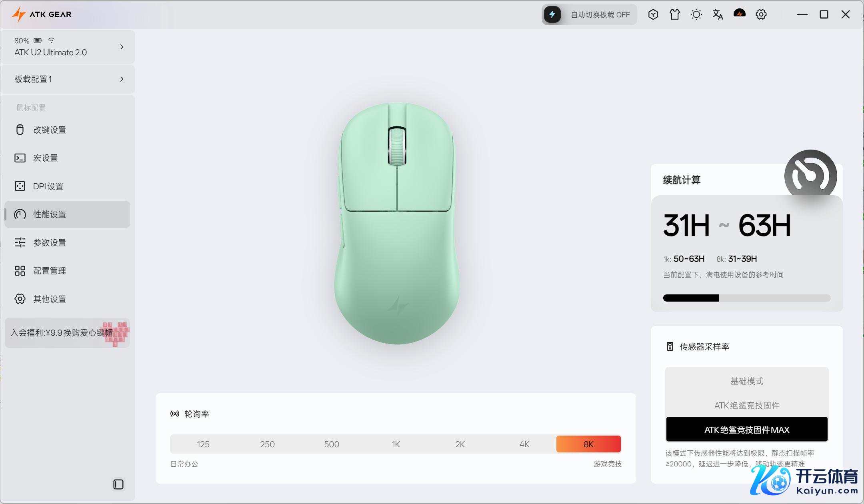This screenshot has height=504, width=864.
Task: Open the DPI设置 menu item
Action: [x=48, y=186]
